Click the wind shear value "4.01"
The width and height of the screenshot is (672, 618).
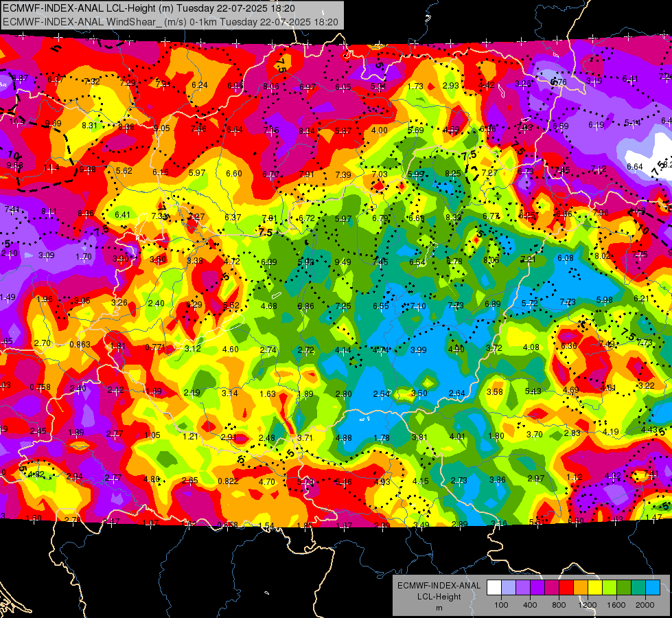coord(457,437)
